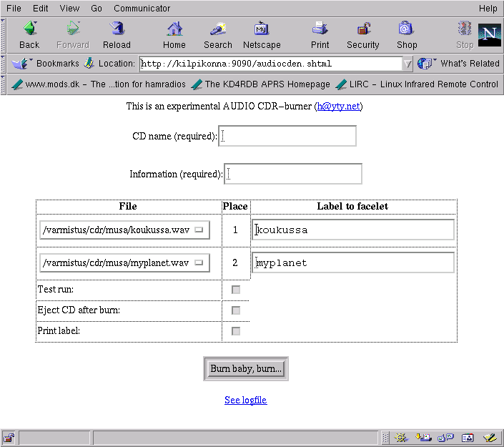
Task: Enable the Test run checkbox
Action: [236, 290]
